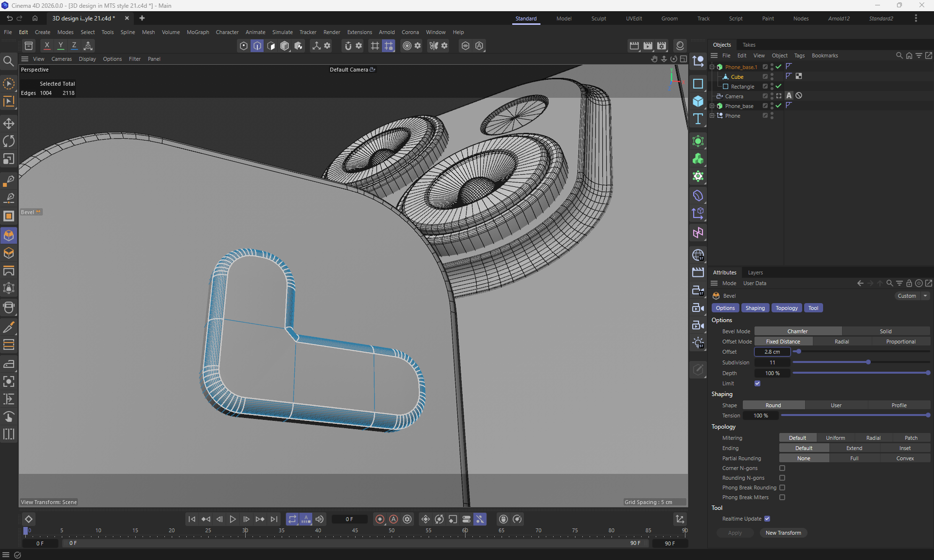This screenshot has height=560, width=934.
Task: Select the Rotate tool in left toolbar
Action: tap(9, 141)
